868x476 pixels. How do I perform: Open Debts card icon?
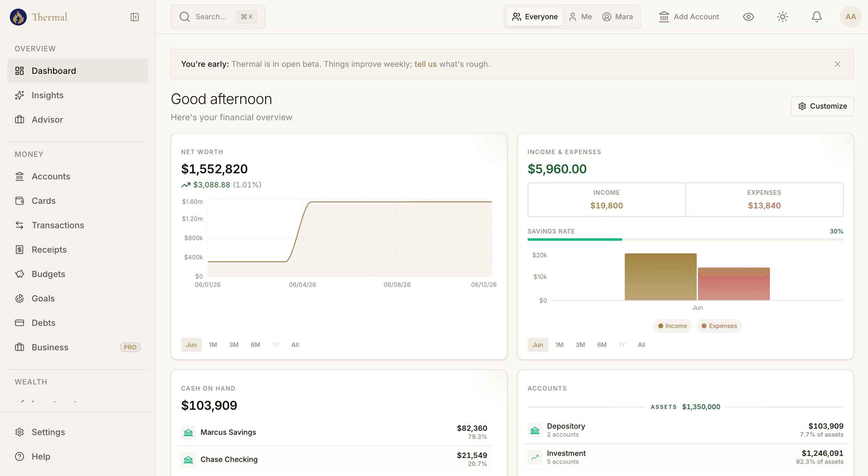(20, 323)
